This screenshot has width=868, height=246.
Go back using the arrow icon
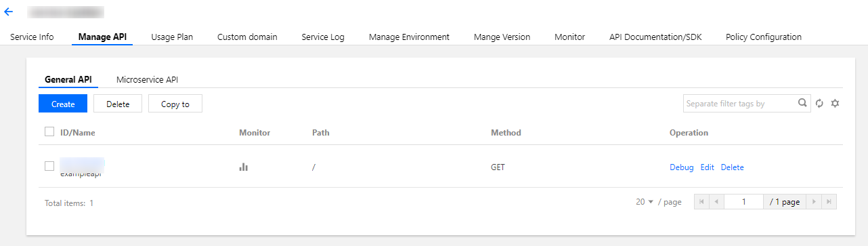click(x=9, y=12)
